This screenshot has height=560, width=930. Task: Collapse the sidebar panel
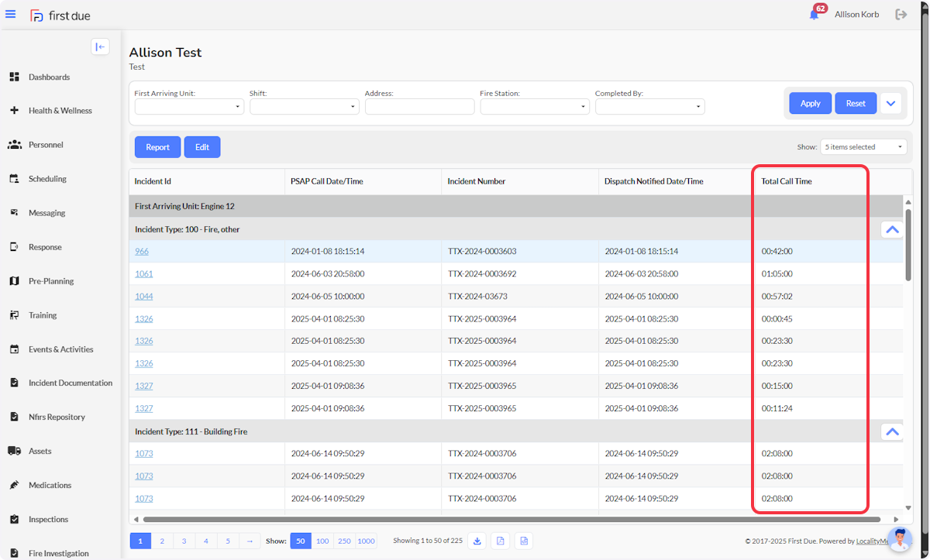pos(100,46)
